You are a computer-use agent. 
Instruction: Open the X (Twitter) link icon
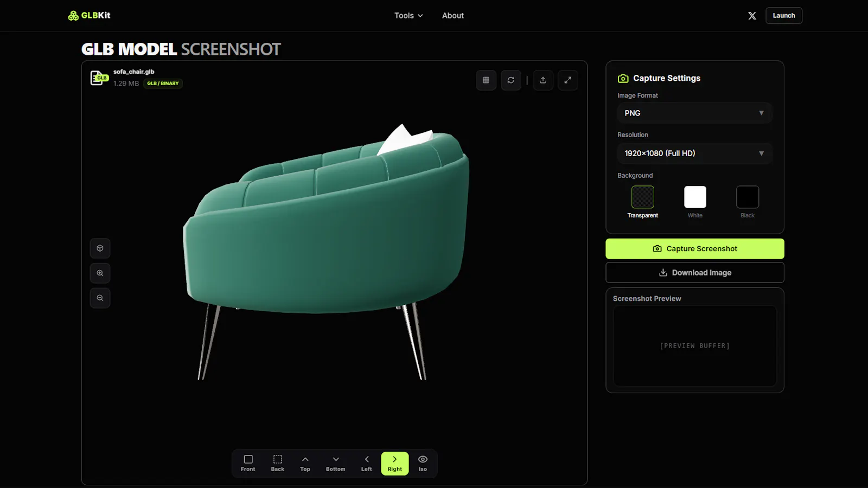pyautogui.click(x=752, y=16)
